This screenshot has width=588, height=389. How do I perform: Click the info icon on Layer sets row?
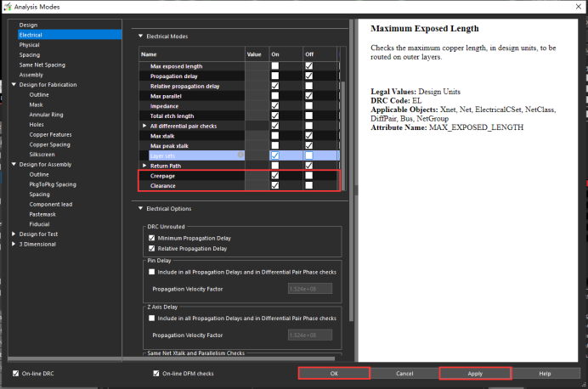tap(240, 155)
